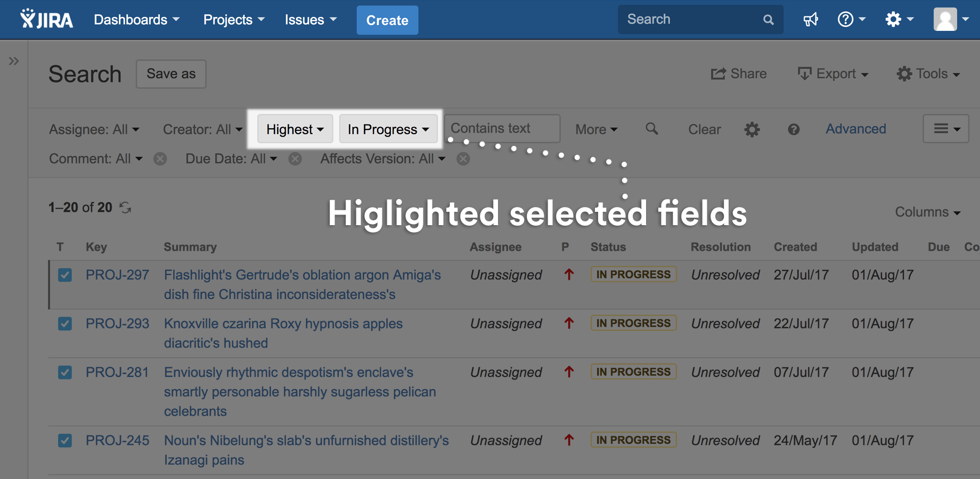980x479 pixels.
Task: Open the user profile avatar menu
Action: [x=950, y=20]
